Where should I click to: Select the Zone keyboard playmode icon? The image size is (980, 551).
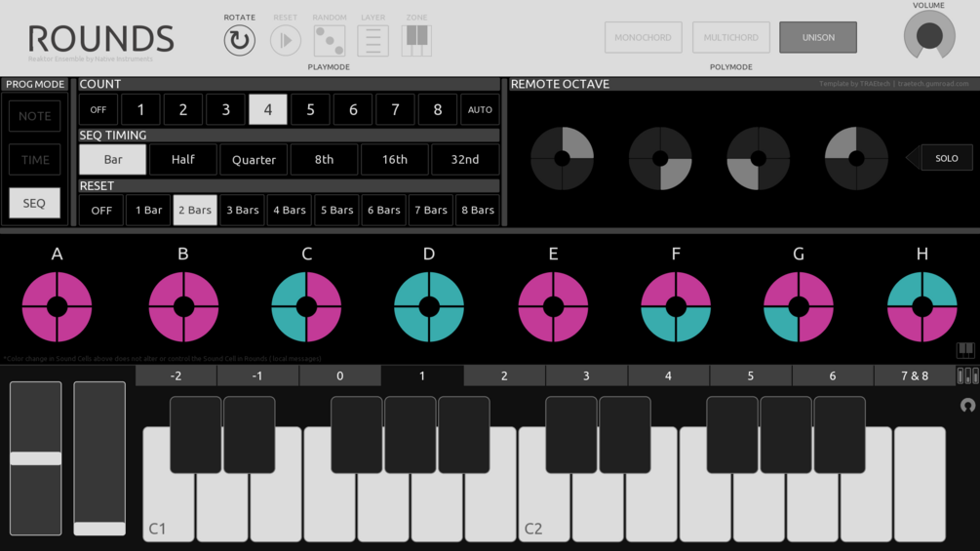[x=417, y=41]
